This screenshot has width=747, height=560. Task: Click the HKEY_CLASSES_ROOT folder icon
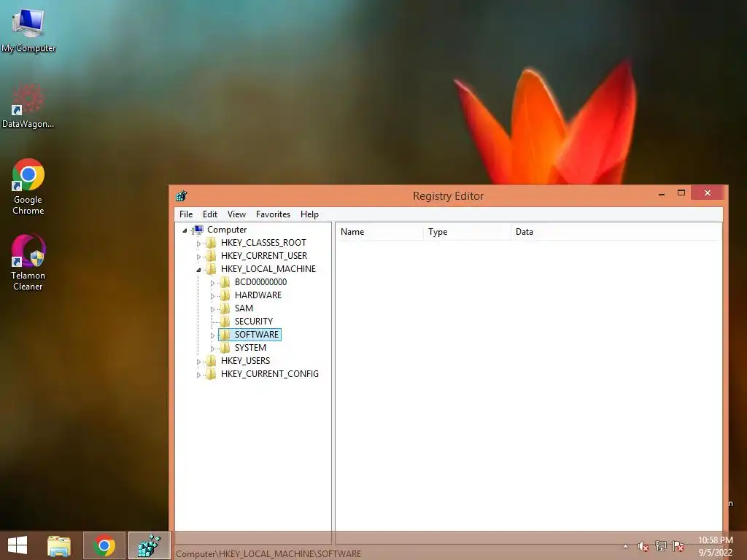click(x=211, y=243)
